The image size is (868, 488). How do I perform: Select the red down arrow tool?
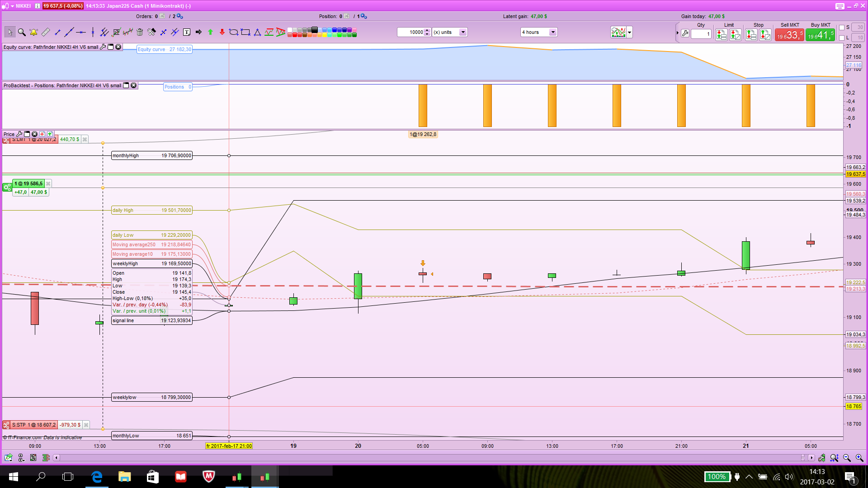(222, 32)
